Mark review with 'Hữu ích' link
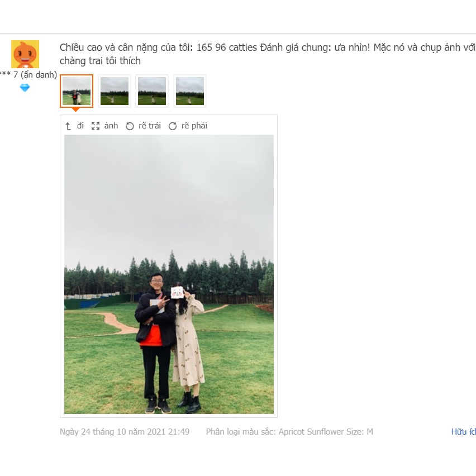This screenshot has height=476, width=476. [x=464, y=432]
